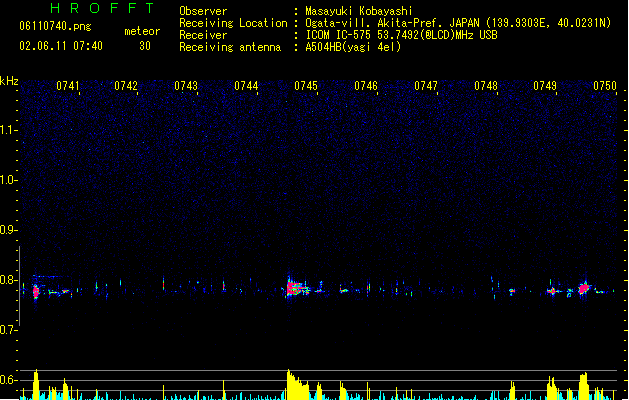Click the date stamp 02.06.11 07:40
Image resolution: width=629 pixels, height=400 pixels.
click(x=61, y=46)
